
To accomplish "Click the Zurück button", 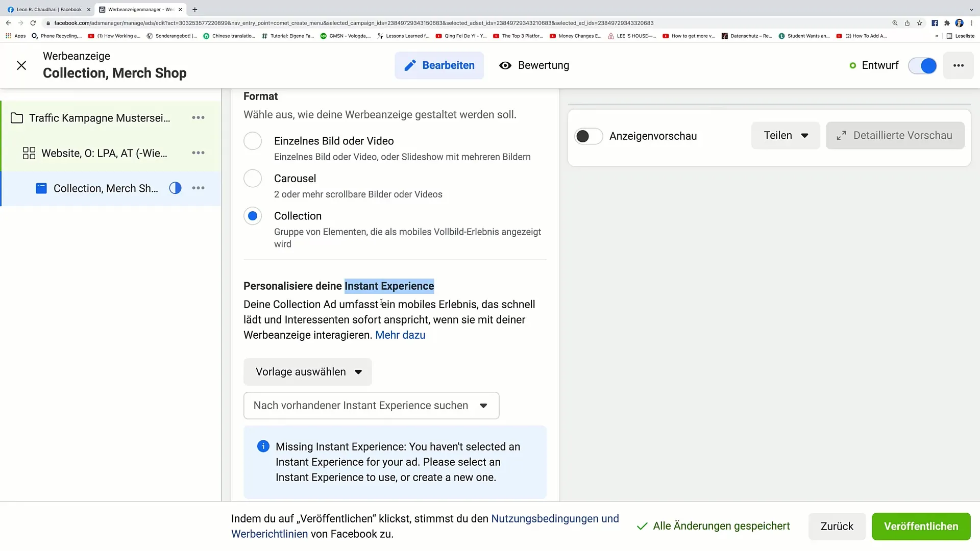I will pyautogui.click(x=837, y=527).
